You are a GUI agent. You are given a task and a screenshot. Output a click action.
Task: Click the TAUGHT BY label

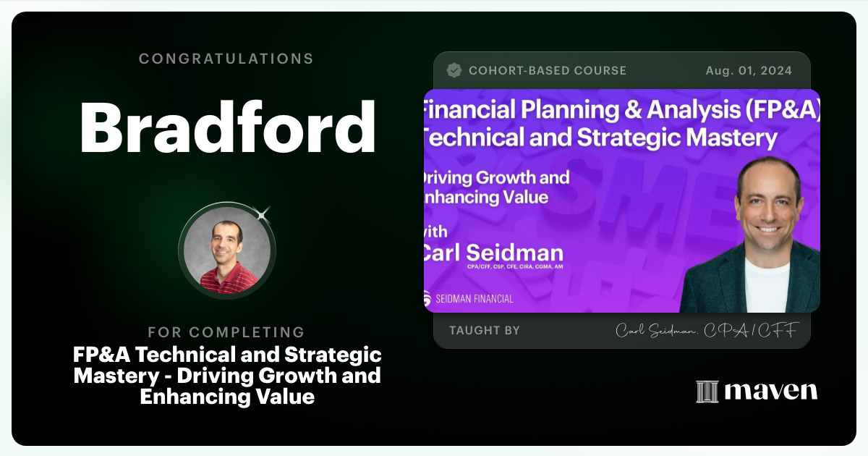pyautogui.click(x=485, y=331)
